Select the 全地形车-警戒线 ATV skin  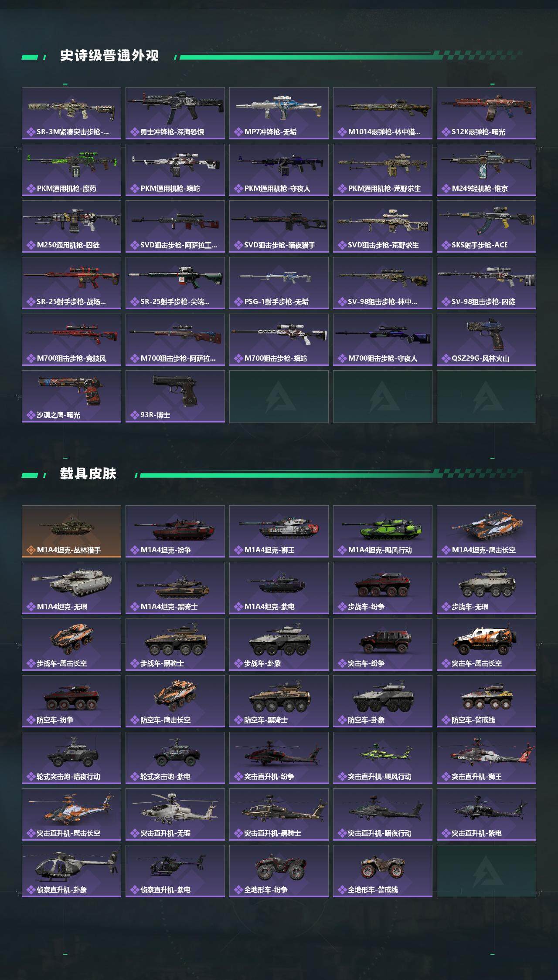click(383, 871)
